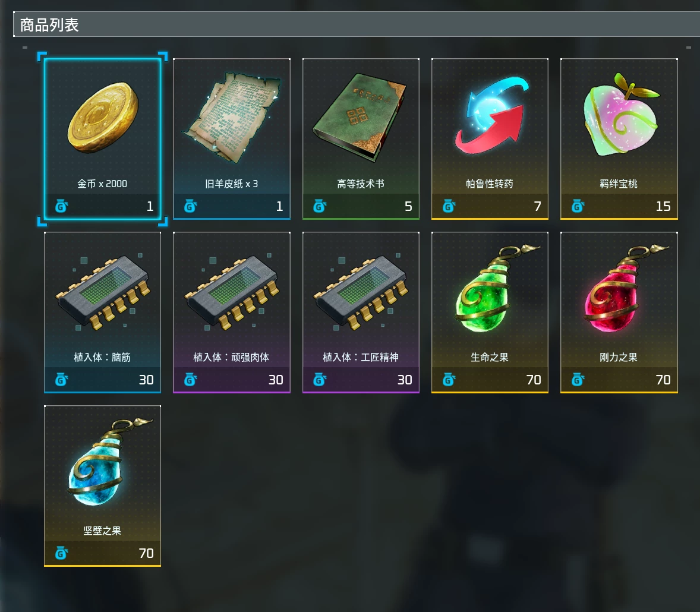The height and width of the screenshot is (612, 700).
Task: Click the price 7 on 帕鲁性转药 card
Action: [538, 206]
